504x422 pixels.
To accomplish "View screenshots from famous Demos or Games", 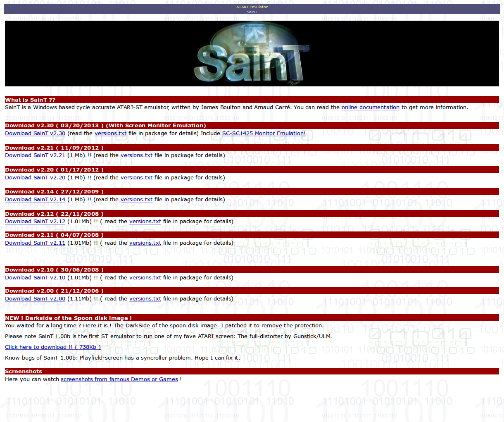I will 119,379.
